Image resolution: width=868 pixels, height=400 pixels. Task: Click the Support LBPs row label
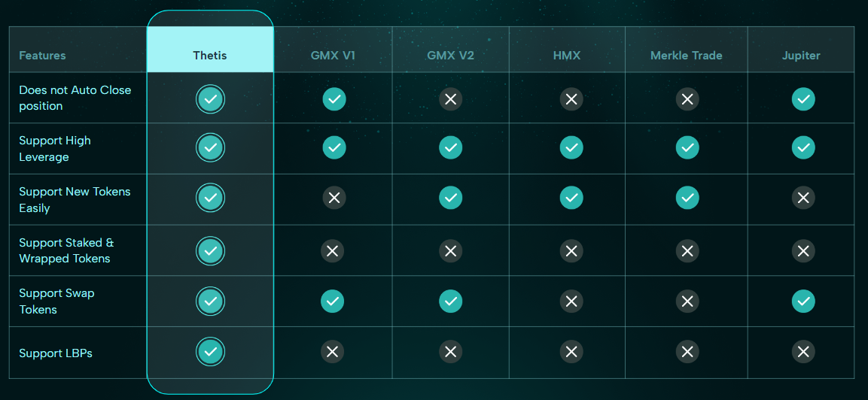click(56, 353)
